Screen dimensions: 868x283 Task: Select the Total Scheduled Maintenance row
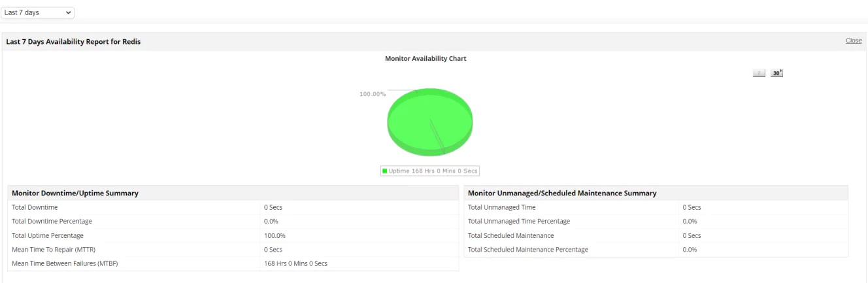point(656,235)
